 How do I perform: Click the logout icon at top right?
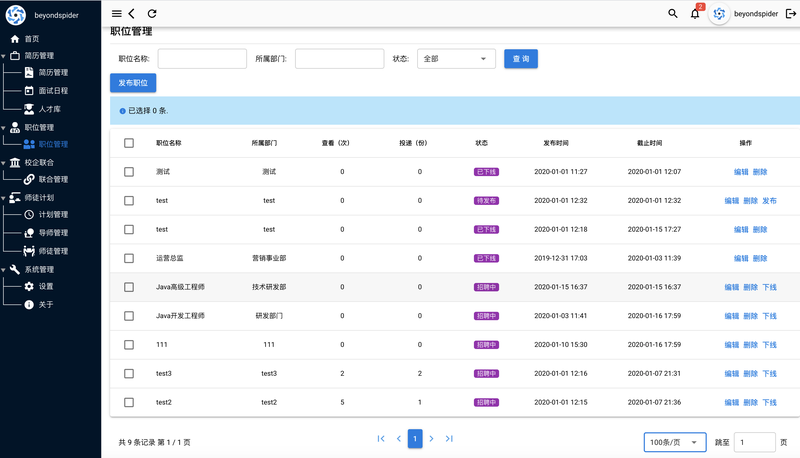pos(791,14)
